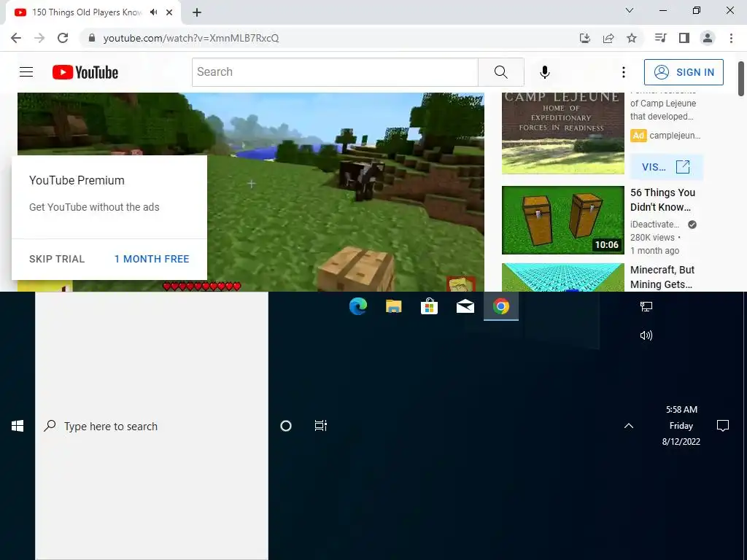Open the volume tray icon
The width and height of the screenshot is (747, 560).
click(x=646, y=335)
